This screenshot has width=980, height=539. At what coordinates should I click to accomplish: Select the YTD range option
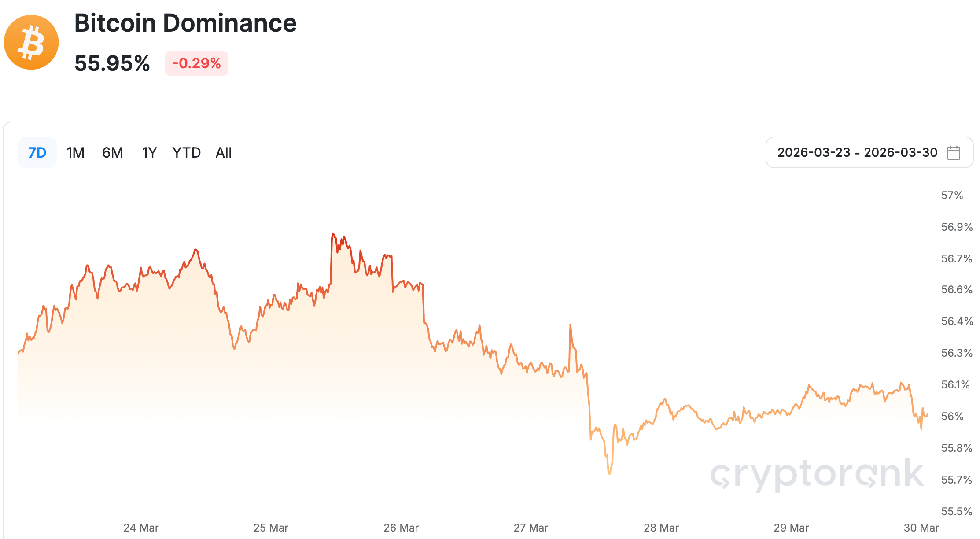tap(187, 153)
